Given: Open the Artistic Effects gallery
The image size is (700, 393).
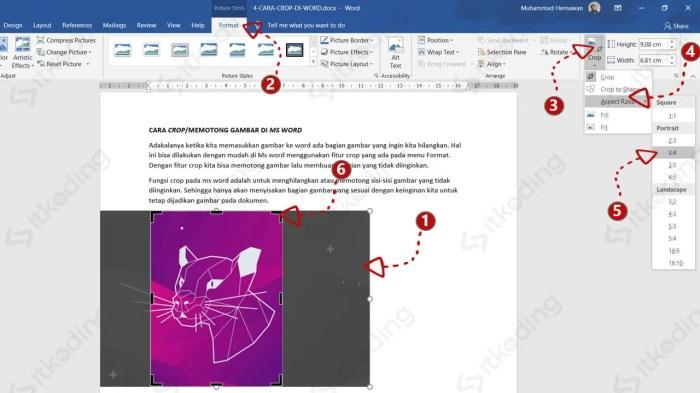Looking at the screenshot, I should pyautogui.click(x=22, y=54).
